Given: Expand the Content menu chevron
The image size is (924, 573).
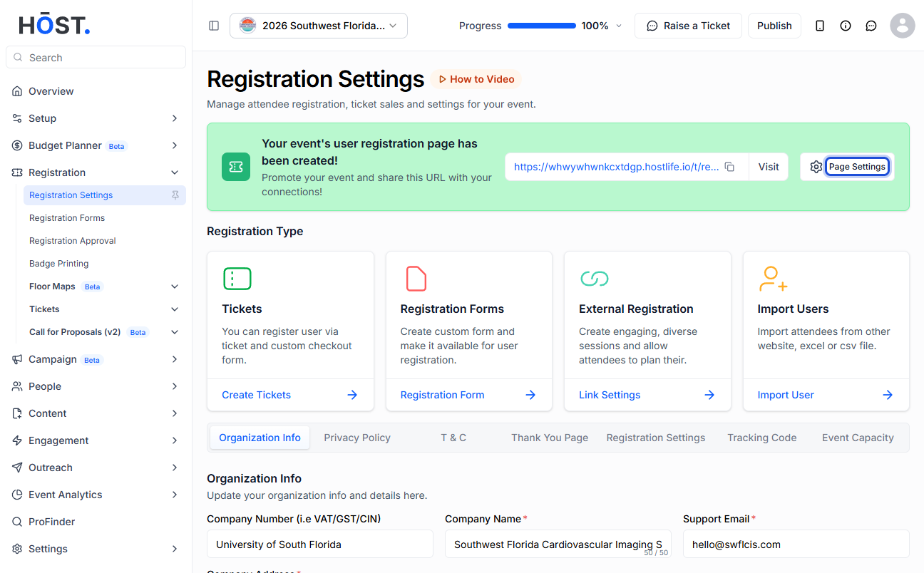Looking at the screenshot, I should [x=175, y=413].
